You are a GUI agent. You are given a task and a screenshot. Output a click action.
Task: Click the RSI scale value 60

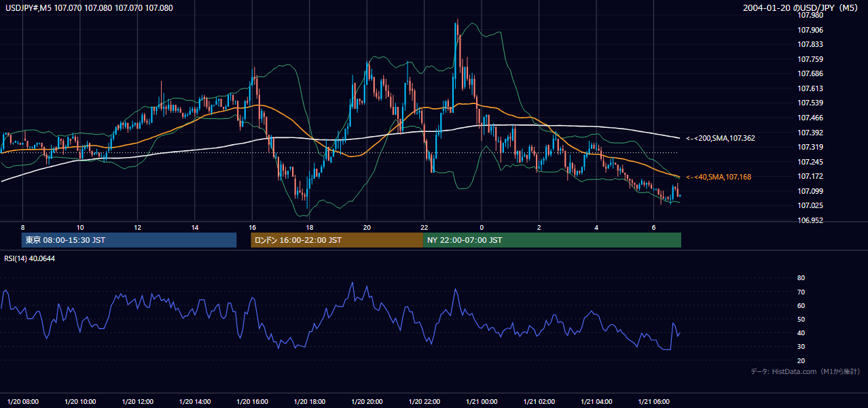point(801,305)
